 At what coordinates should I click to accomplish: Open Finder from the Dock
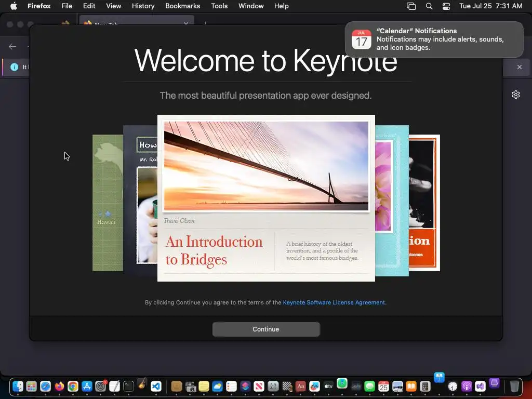point(18,386)
